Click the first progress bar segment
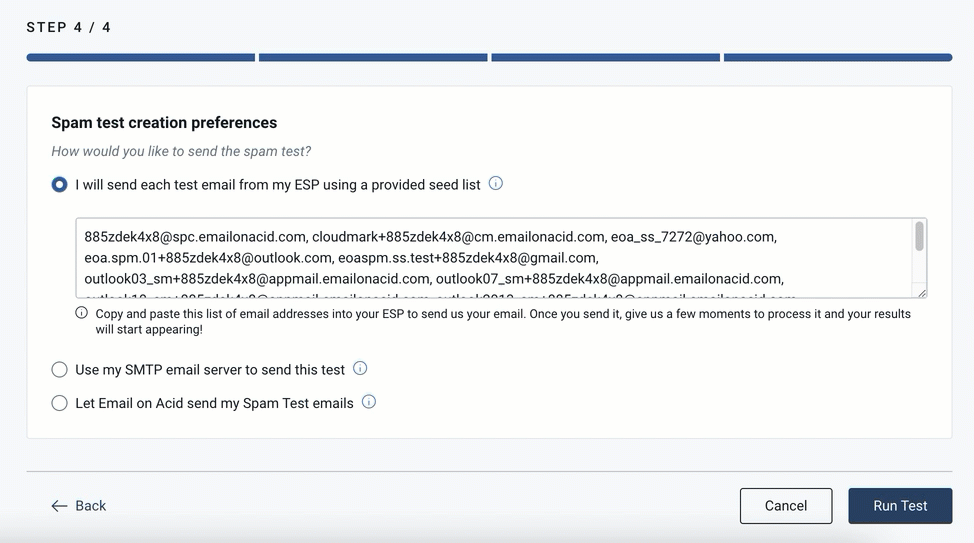 tap(140, 58)
